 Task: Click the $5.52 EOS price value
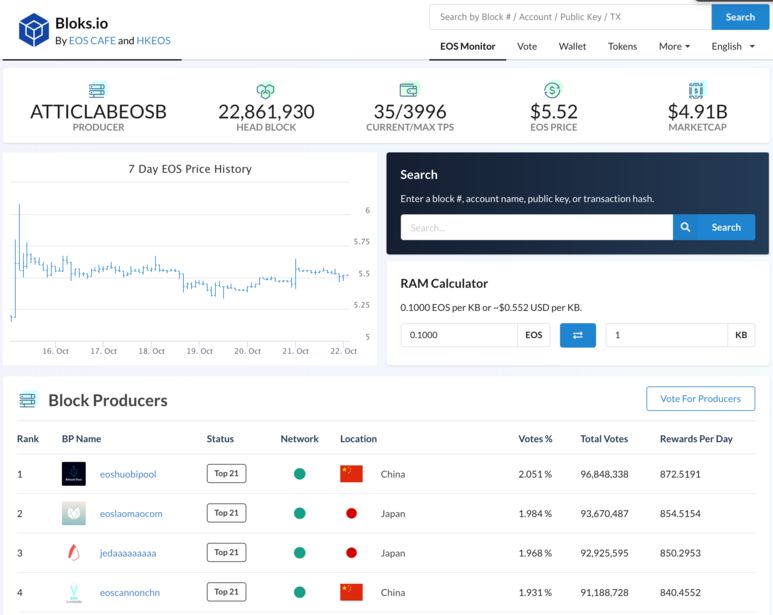[554, 112]
